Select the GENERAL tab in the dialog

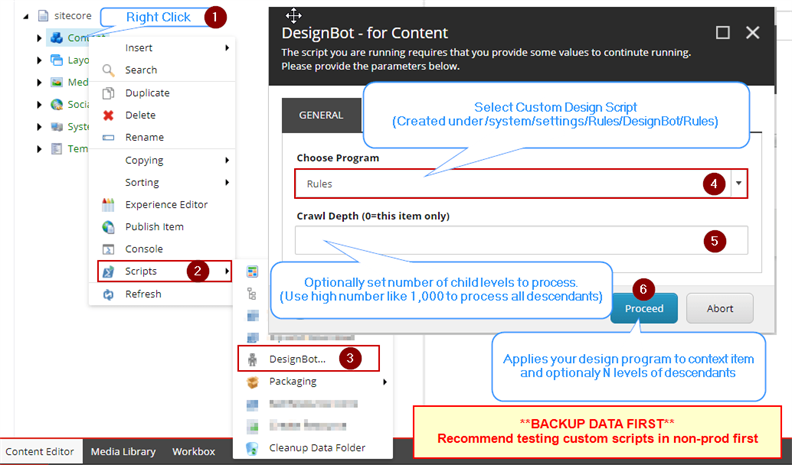(321, 115)
